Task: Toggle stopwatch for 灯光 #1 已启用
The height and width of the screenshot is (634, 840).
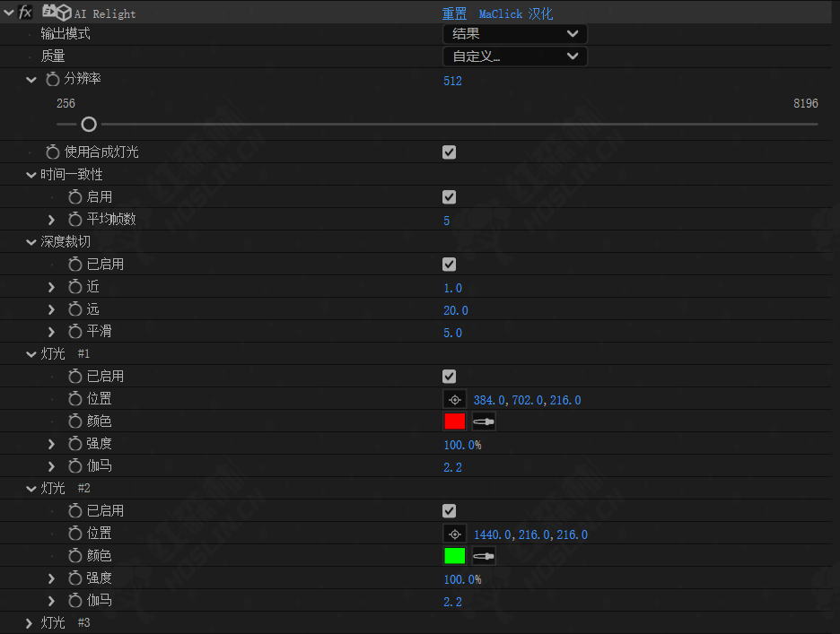Action: click(75, 377)
